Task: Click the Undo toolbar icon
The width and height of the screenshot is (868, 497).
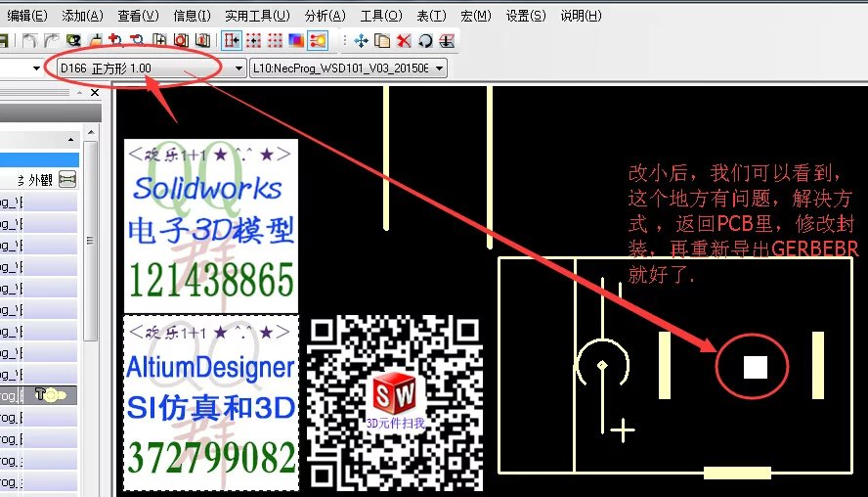Action: point(30,40)
